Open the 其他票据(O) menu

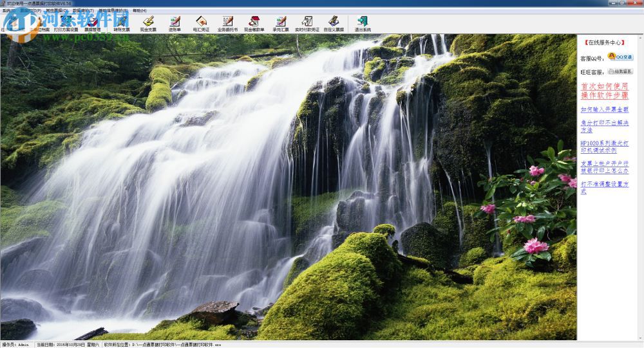[x=57, y=10]
